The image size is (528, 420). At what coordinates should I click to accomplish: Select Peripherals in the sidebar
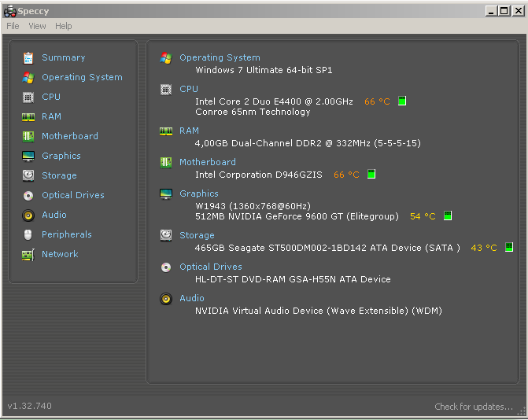click(x=67, y=234)
